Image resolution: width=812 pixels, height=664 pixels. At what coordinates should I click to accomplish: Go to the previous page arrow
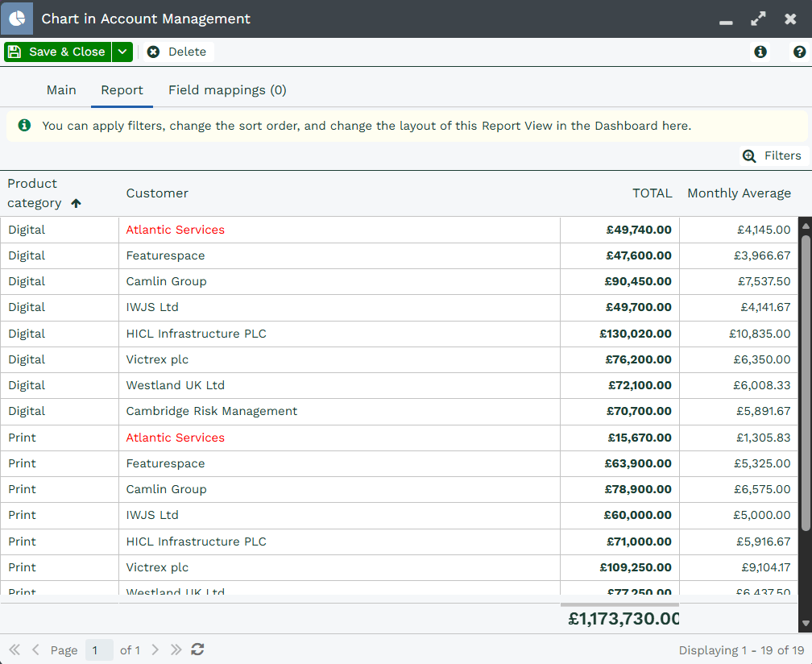pos(35,649)
